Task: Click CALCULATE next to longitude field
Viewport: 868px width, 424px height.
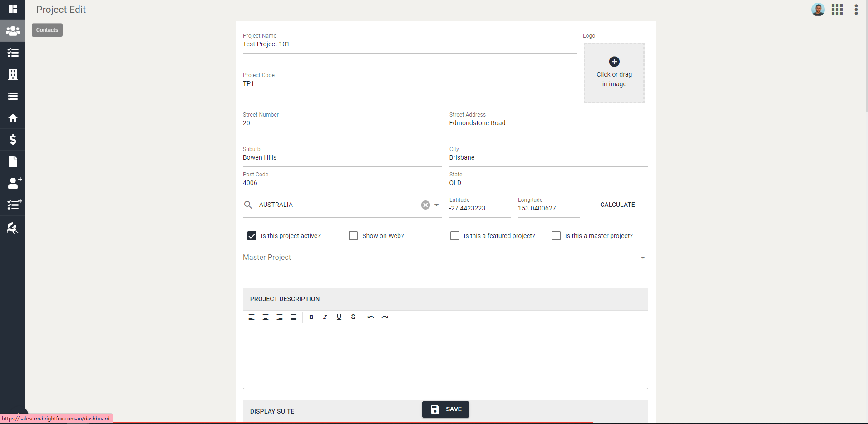Action: (617, 205)
